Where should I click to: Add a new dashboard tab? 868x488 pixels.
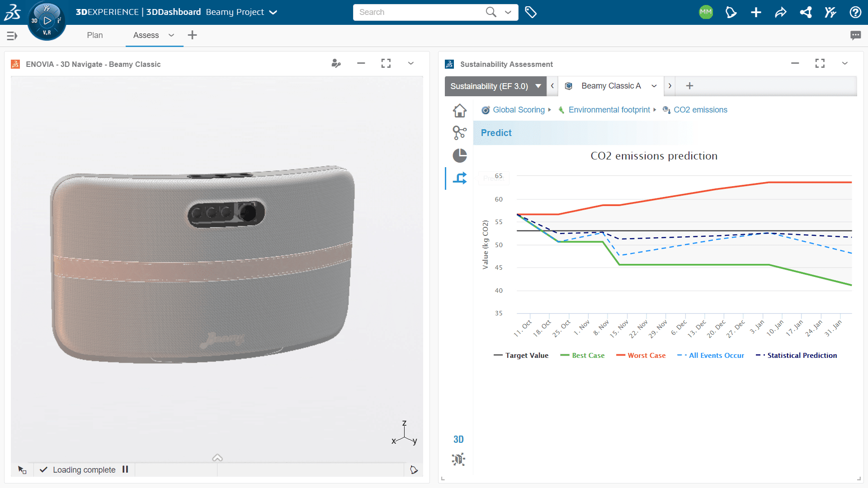(x=192, y=35)
